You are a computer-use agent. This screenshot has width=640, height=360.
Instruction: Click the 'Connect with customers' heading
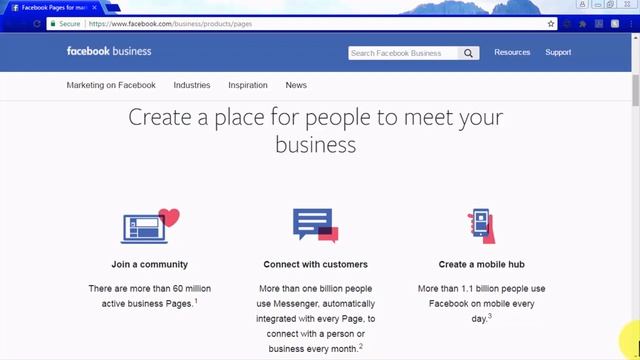[316, 264]
